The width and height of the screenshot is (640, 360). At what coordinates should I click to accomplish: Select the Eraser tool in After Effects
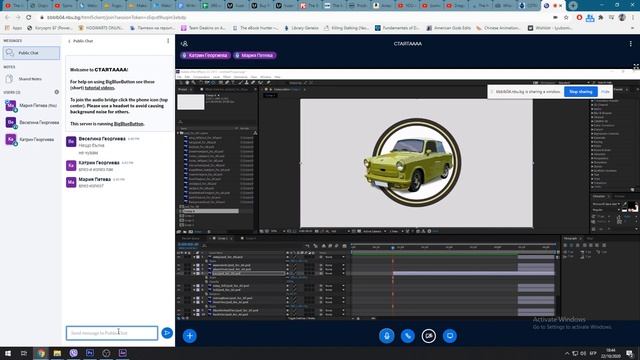pos(253,83)
